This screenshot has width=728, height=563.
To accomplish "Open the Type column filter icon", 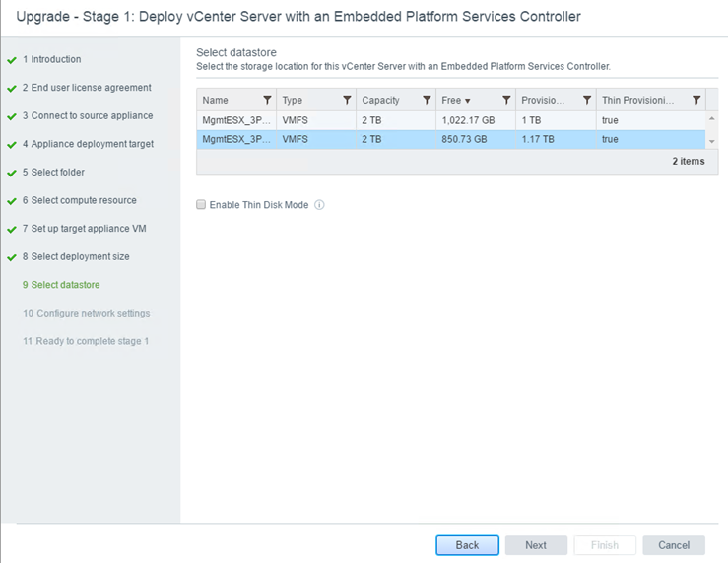I will (x=347, y=100).
